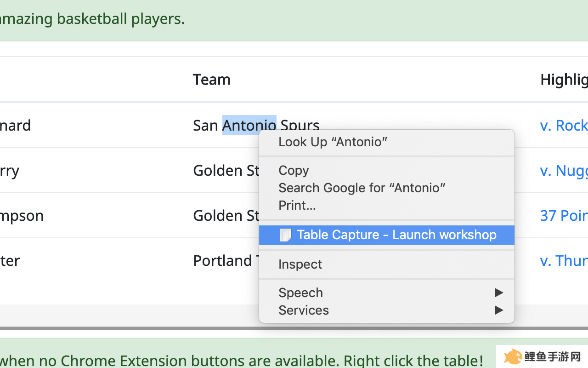The image size is (588, 368).
Task: Click the "amazing basketball players" banner text
Action: (x=92, y=19)
